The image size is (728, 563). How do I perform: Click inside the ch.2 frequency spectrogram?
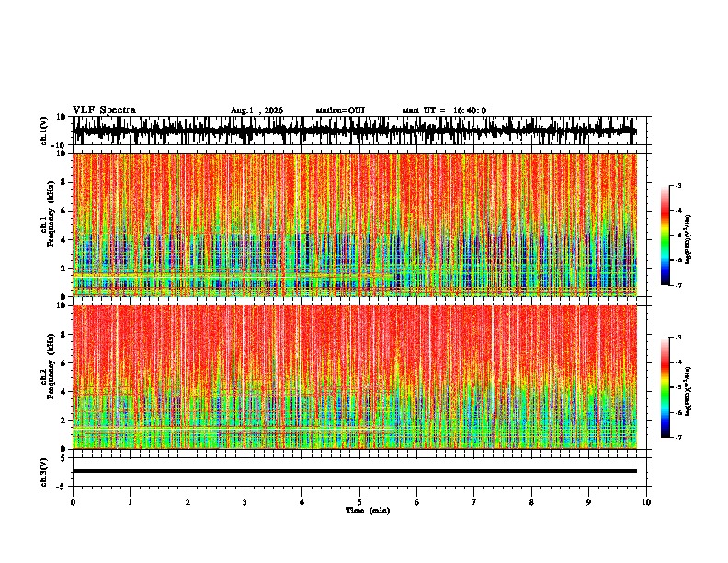(x=355, y=377)
